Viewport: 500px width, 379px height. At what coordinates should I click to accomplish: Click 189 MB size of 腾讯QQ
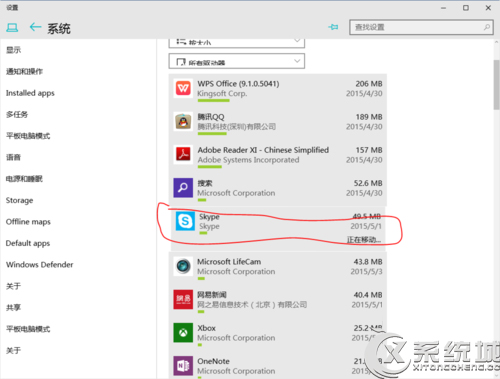(369, 117)
